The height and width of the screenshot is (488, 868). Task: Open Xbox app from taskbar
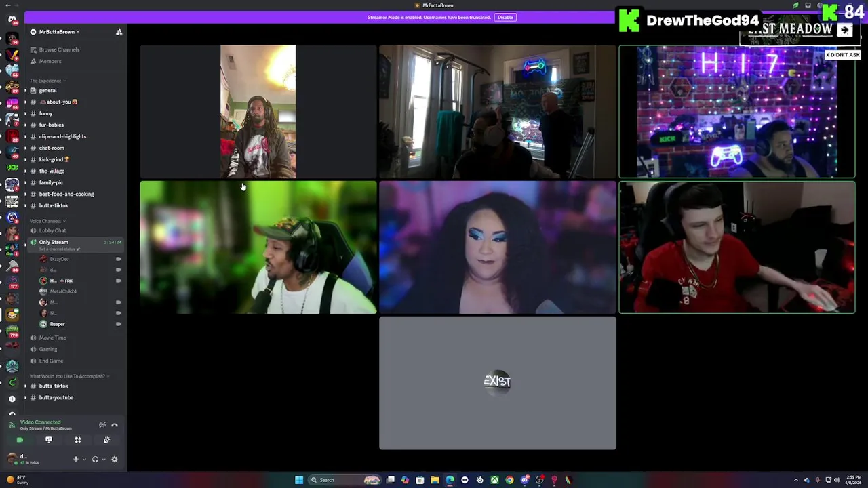click(x=494, y=480)
